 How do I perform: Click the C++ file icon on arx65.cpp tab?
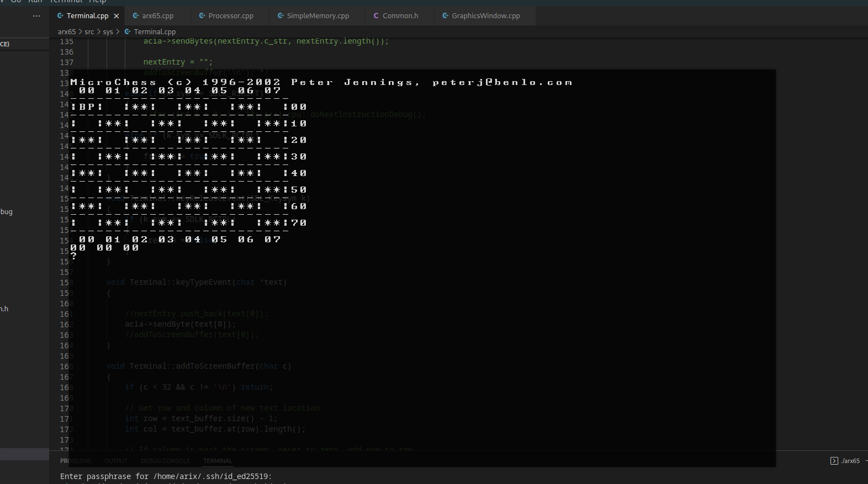(x=136, y=16)
